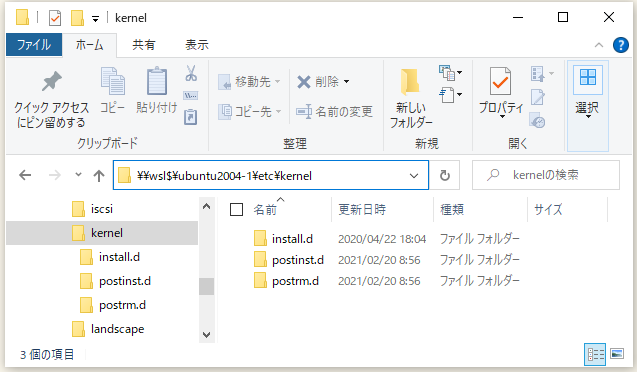Select install.d in navigation tree
The height and width of the screenshot is (372, 637).
point(119,257)
